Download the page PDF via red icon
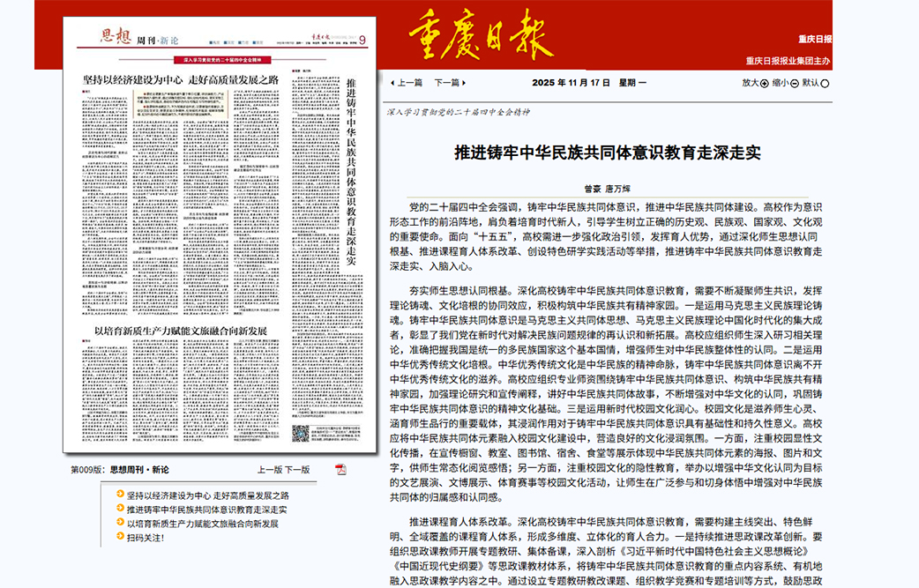This screenshot has width=919, height=588. (340, 469)
